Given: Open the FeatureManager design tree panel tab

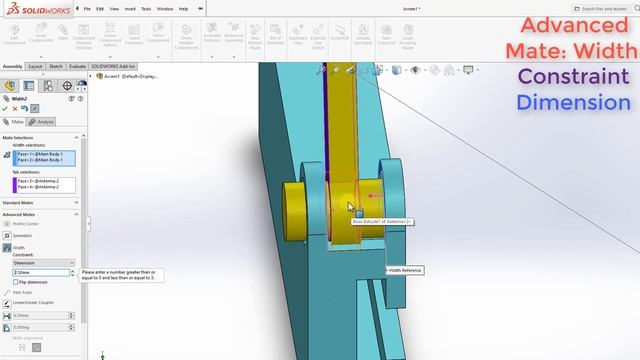Looking at the screenshot, I should pos(10,85).
